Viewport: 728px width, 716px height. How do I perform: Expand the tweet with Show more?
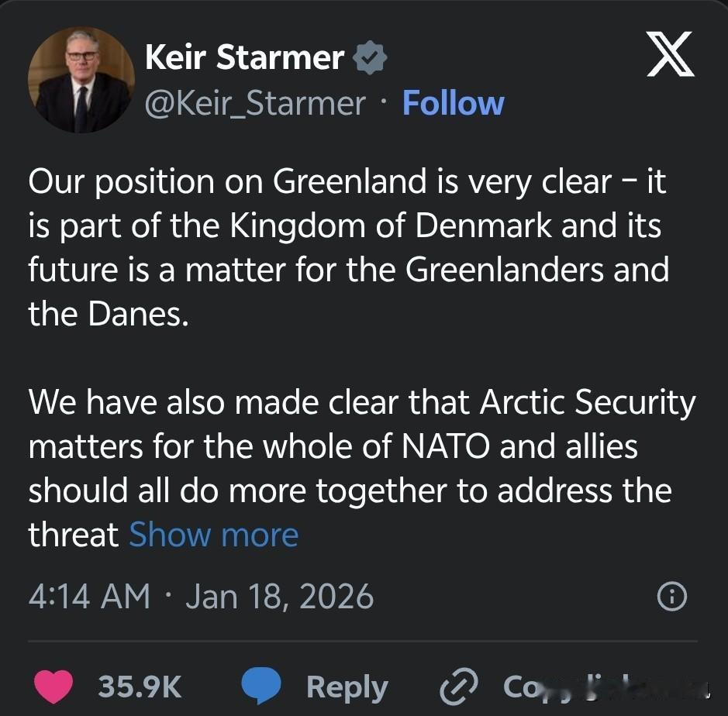coord(213,535)
